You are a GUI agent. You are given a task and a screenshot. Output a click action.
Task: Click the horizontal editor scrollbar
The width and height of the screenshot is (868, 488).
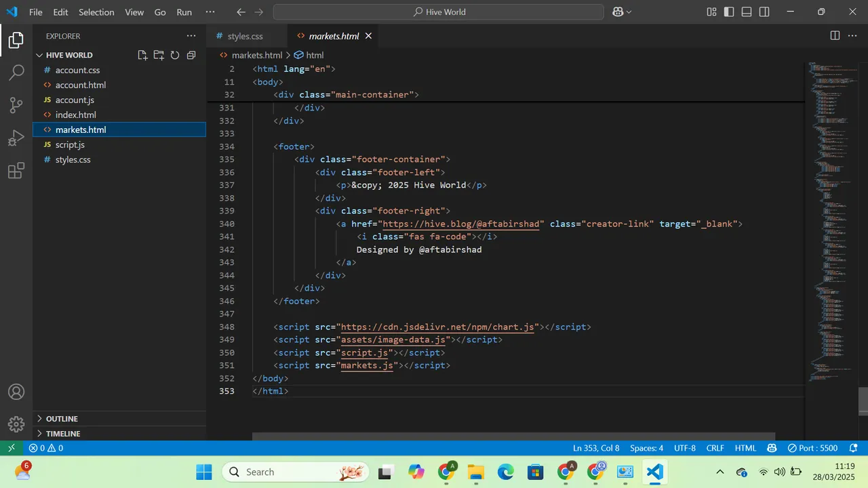point(513,437)
